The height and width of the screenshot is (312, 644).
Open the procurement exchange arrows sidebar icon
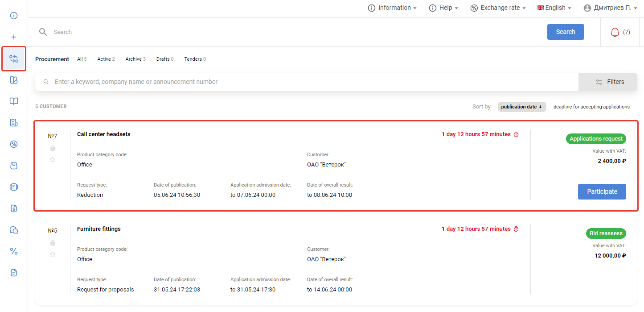(14, 58)
